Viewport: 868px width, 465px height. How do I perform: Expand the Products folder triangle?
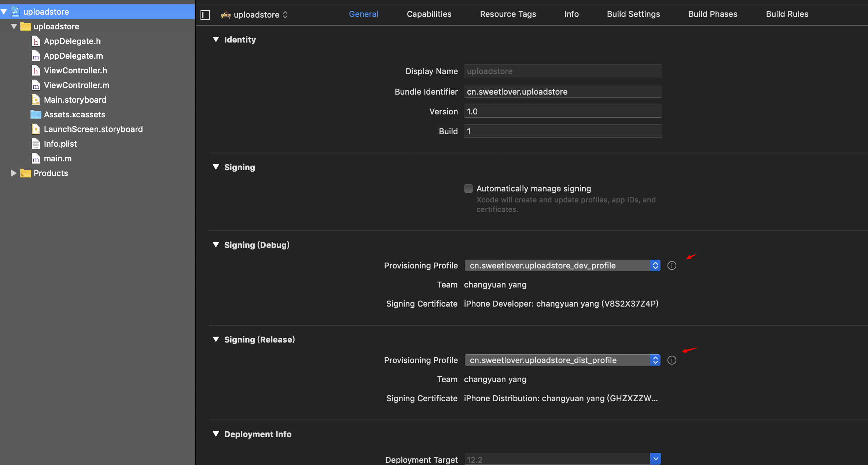click(x=14, y=173)
